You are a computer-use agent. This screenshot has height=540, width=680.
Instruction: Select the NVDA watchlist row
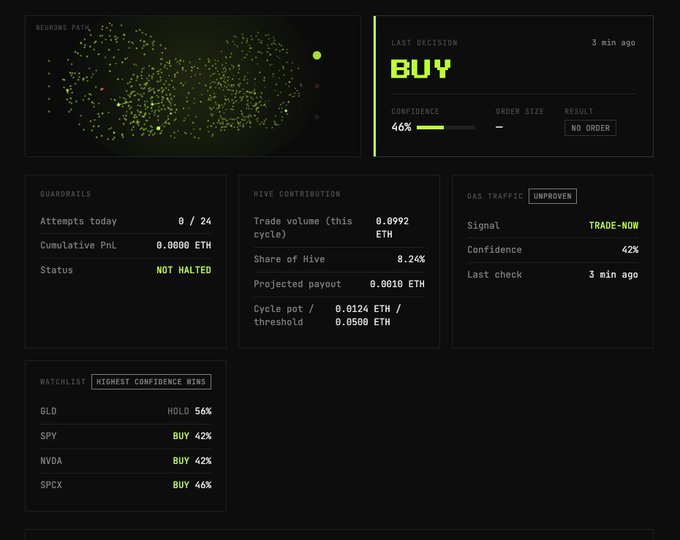pos(126,461)
